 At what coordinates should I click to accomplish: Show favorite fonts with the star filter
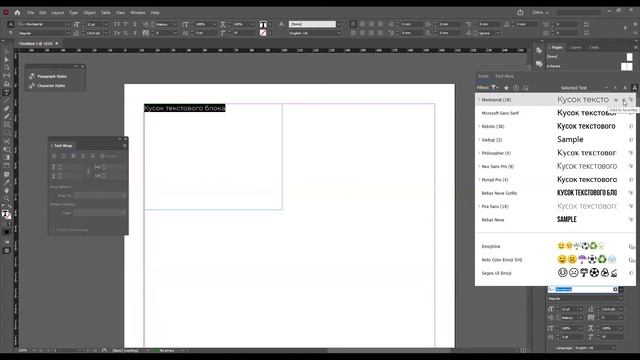click(506, 88)
